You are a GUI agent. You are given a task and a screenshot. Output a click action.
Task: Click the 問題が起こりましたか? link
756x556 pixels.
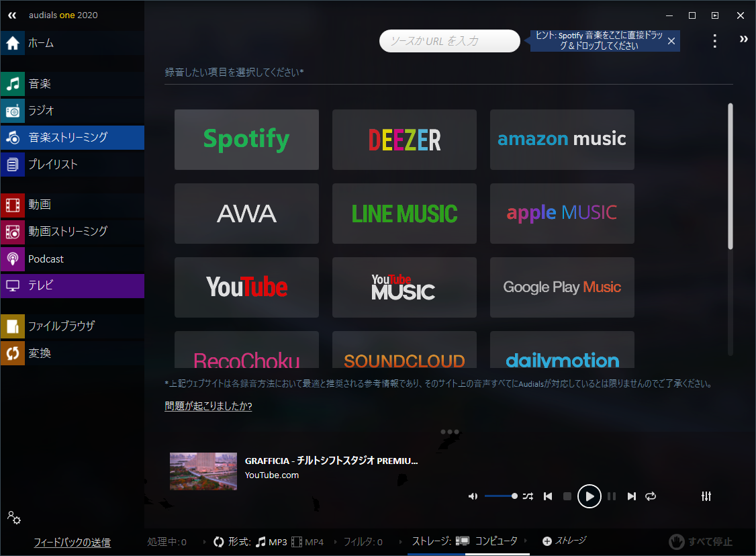208,406
